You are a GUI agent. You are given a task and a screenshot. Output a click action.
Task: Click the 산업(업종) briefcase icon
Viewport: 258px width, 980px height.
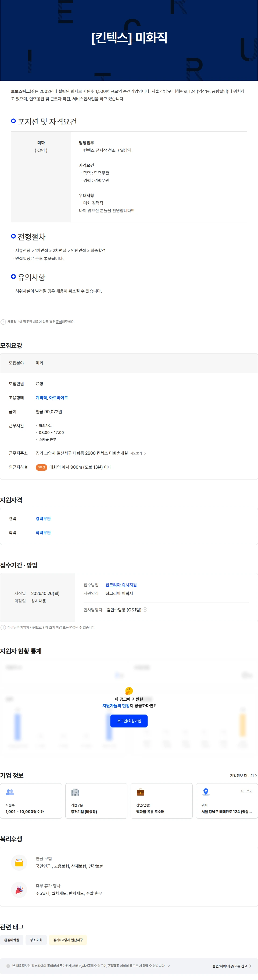pyautogui.click(x=141, y=792)
